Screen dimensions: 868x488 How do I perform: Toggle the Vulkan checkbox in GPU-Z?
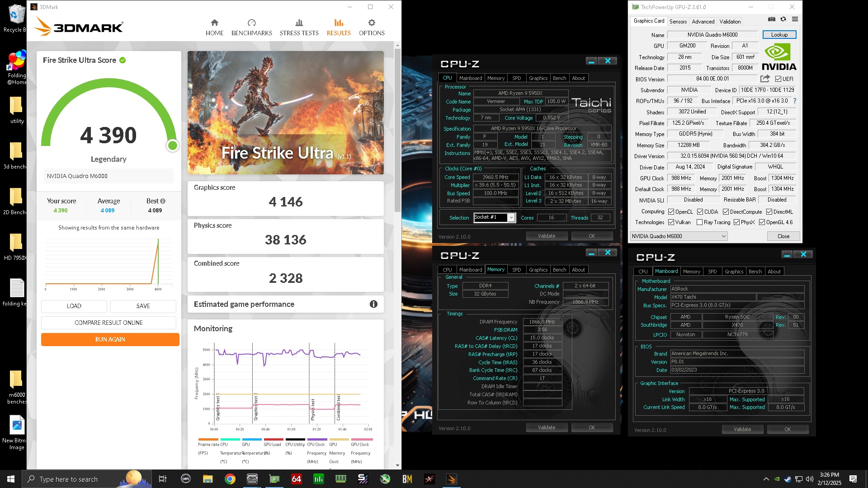(671, 222)
